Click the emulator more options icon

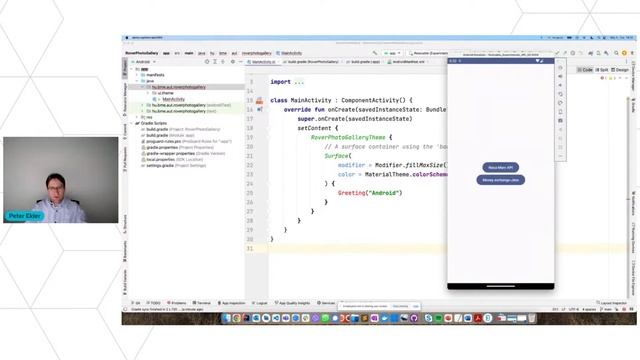pos(560,156)
